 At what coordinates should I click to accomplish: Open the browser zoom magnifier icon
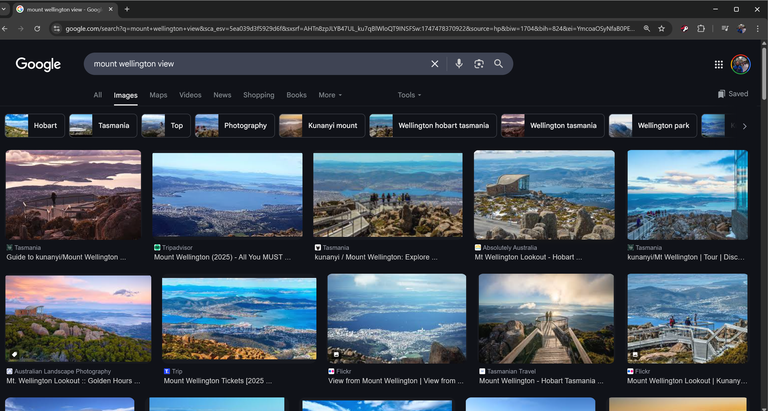click(x=647, y=29)
